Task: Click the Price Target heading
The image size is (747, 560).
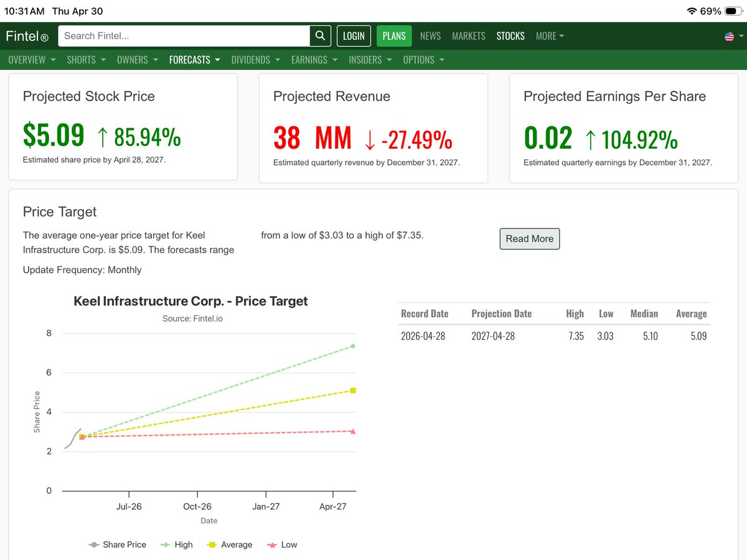Action: 60,212
